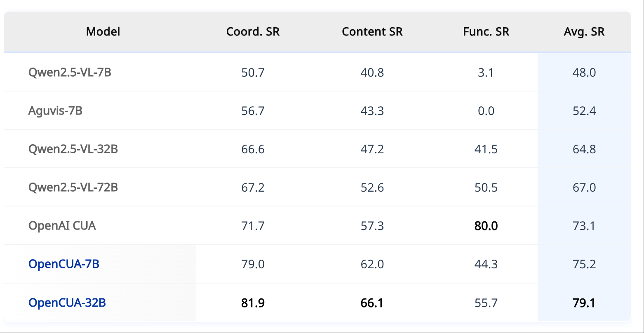Select OpenCUA-7B's 79.0 Coord. SR cell
Screen dimensions: 644x333
tap(253, 264)
